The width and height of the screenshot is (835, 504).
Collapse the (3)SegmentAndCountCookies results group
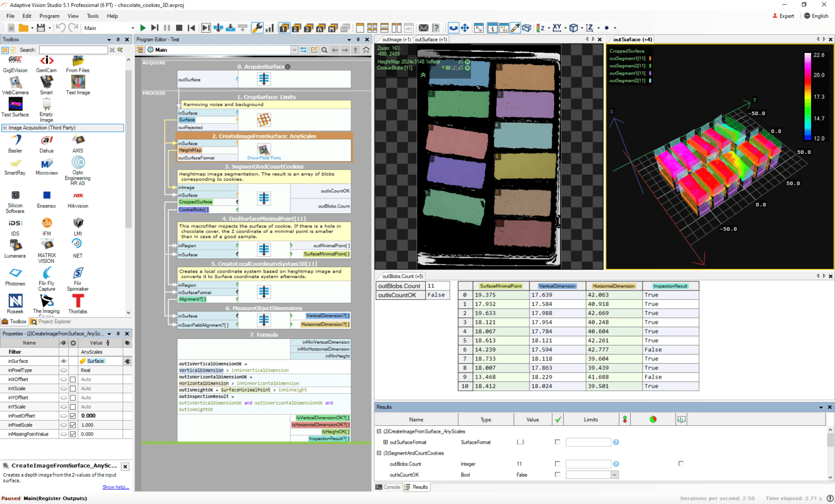378,453
